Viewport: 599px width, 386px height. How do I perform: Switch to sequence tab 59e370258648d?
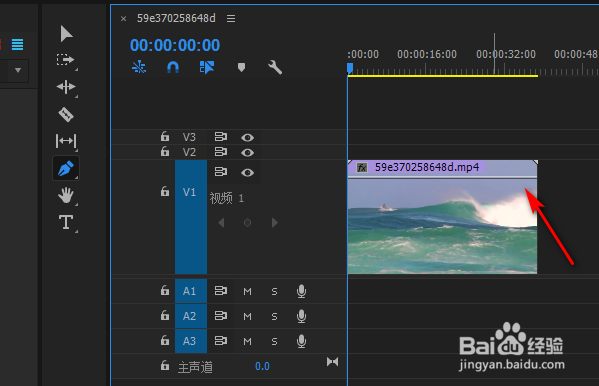tap(176, 18)
